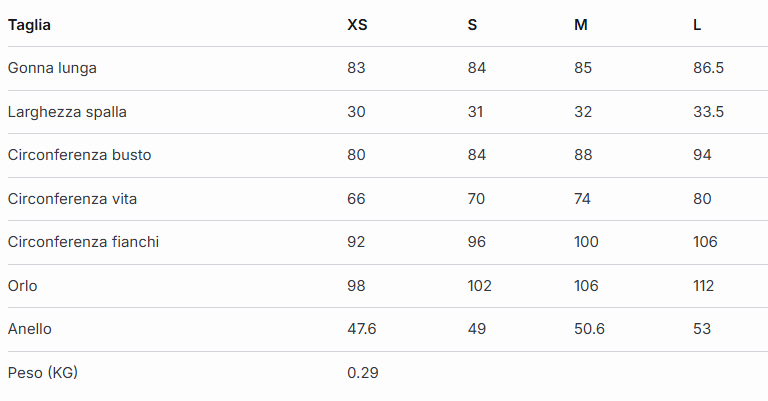The image size is (768, 401).
Task: Select the Orlo S value 102
Action: pyautogui.click(x=479, y=286)
